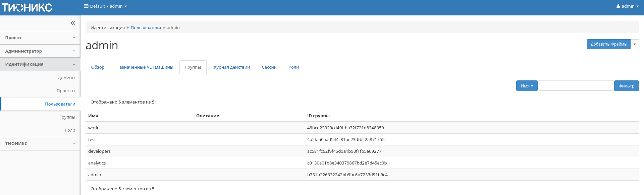
Task: Switch to the Обзор tab
Action: (98, 67)
